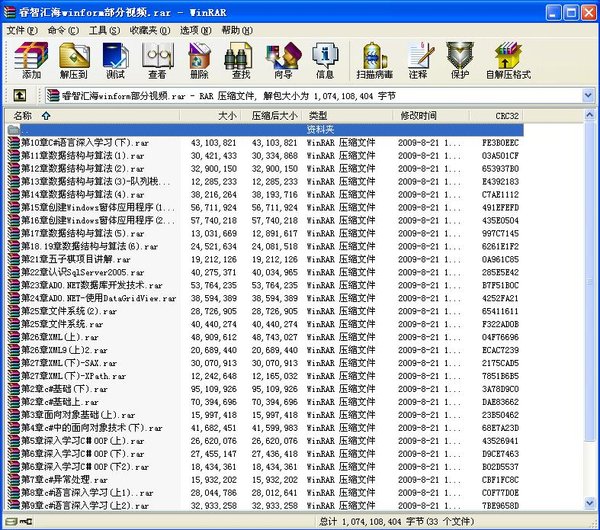
Task: Click archive icon of 第21章五子棋项目讲解.rar
Action: pos(13,259)
